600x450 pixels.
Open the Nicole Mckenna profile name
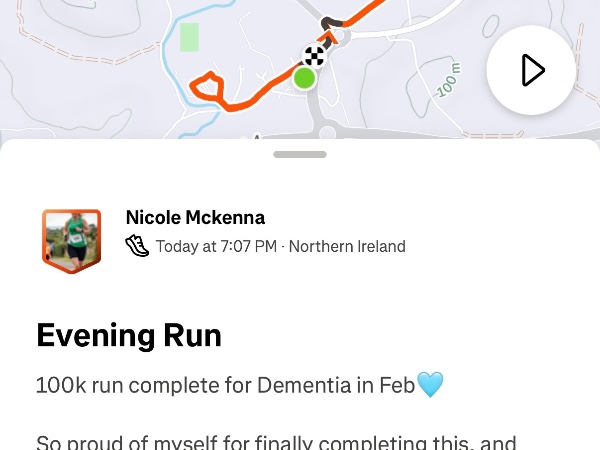tap(195, 218)
